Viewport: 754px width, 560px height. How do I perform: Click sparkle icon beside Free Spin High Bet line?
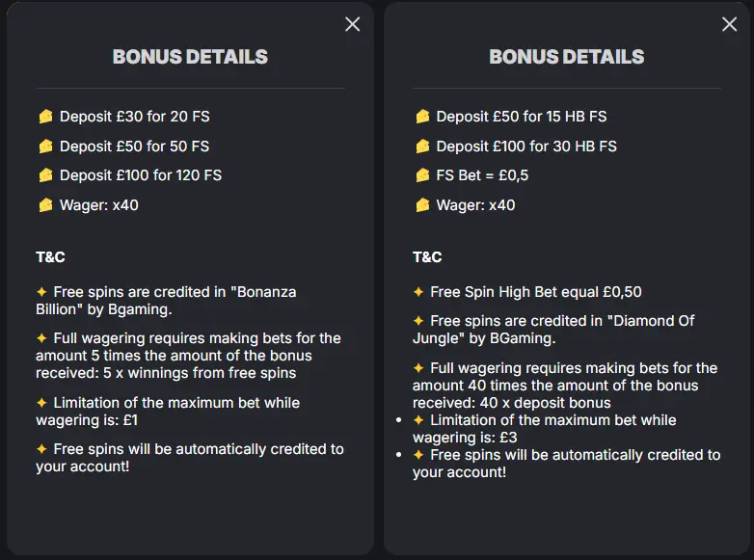418,292
